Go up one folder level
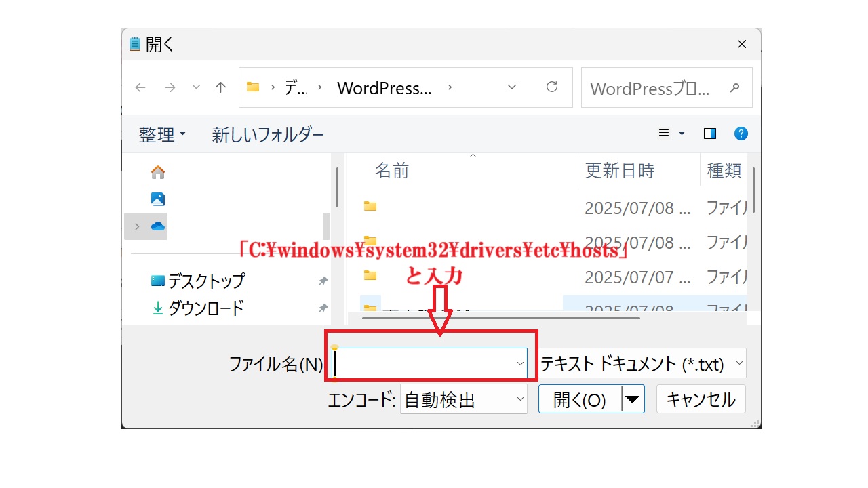The image size is (868, 488). point(220,87)
